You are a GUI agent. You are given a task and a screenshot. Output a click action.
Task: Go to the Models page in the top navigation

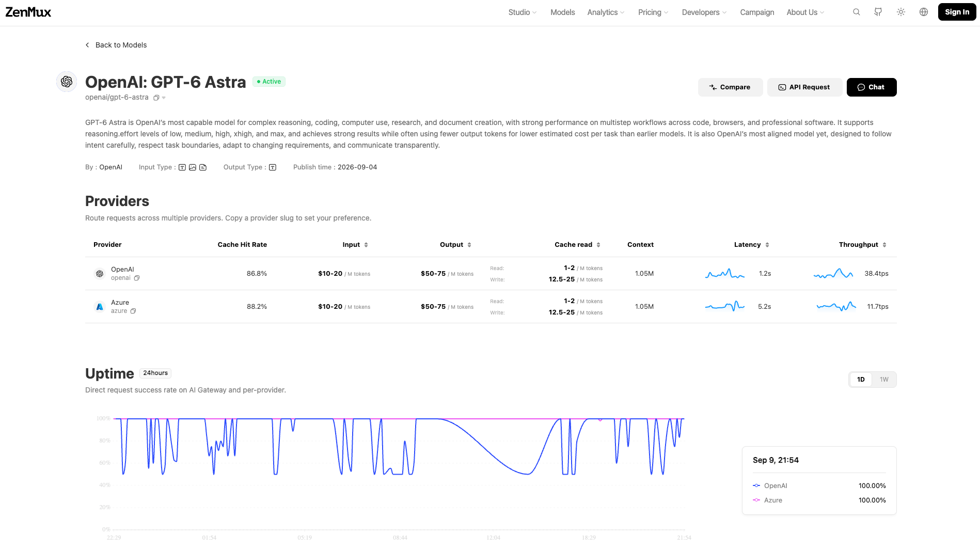(x=562, y=12)
